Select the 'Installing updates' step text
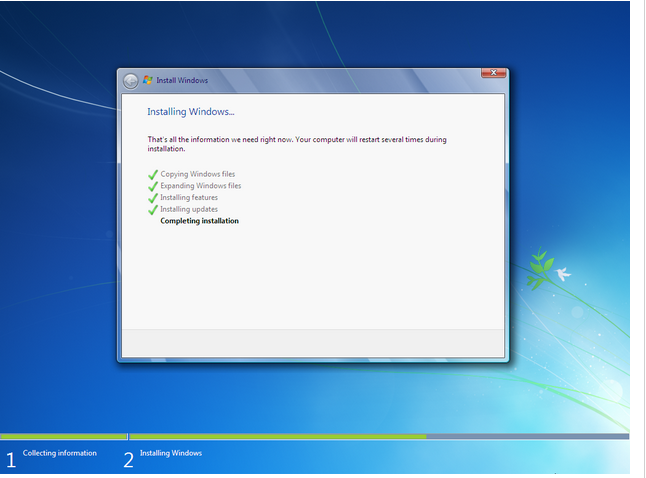The height and width of the screenshot is (478, 646). (189, 209)
